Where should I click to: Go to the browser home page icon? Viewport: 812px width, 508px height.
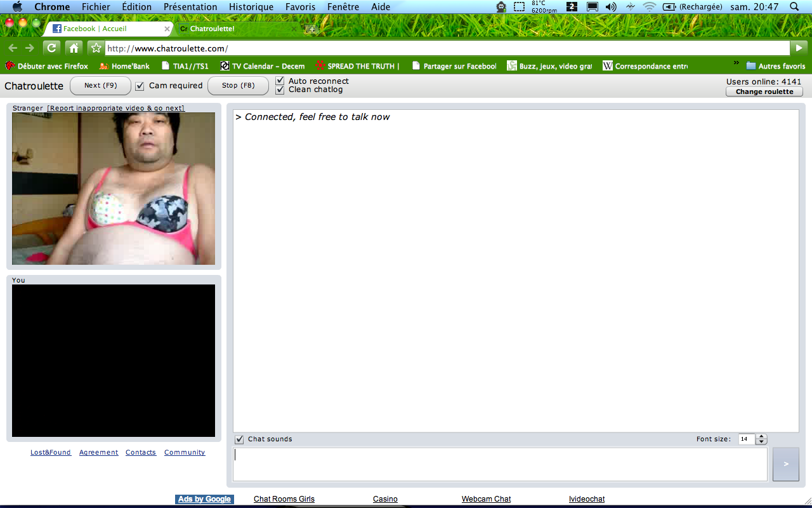coord(74,48)
